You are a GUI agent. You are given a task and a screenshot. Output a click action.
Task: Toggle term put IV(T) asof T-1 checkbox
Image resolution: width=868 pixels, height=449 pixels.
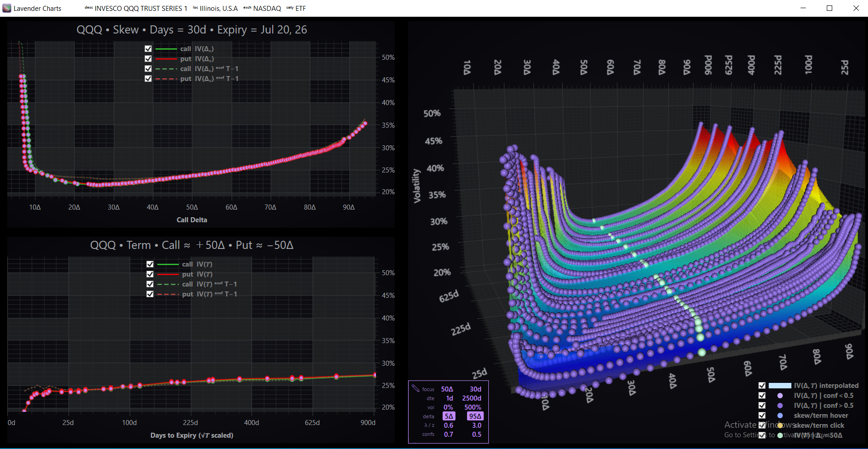(150, 294)
